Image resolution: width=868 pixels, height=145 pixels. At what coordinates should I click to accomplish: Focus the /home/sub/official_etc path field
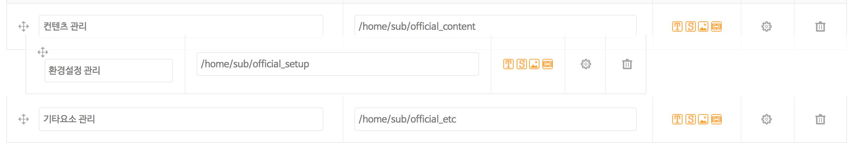coord(496,119)
